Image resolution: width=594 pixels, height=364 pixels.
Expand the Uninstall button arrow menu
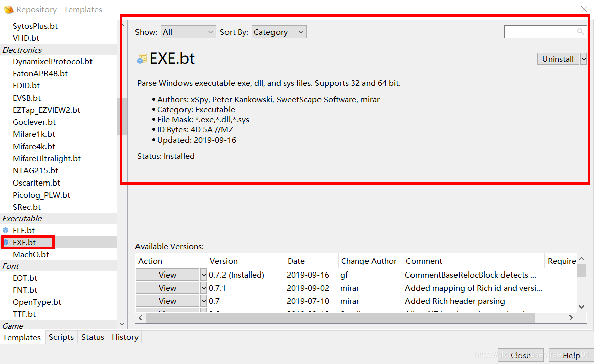click(584, 59)
